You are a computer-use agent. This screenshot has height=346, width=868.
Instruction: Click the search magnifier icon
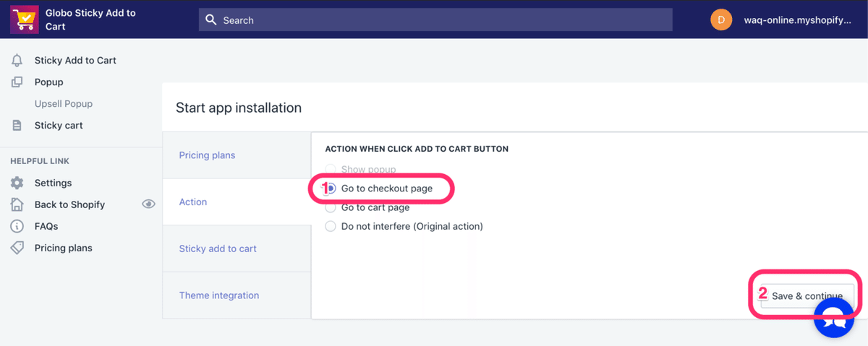point(211,20)
